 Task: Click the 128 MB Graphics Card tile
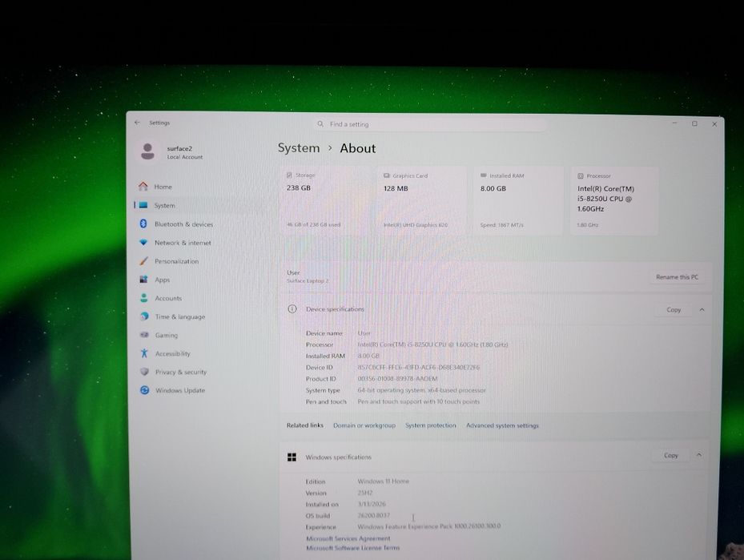[x=422, y=200]
